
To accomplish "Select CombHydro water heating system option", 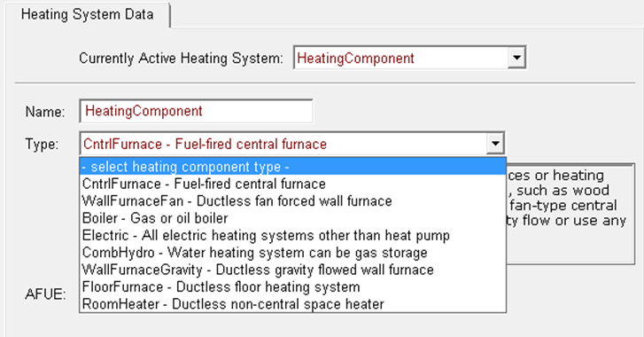I will tap(292, 253).
